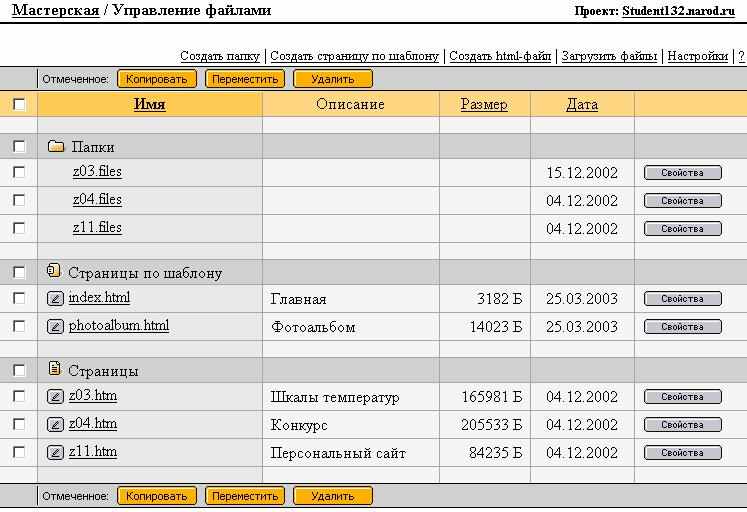Sort by the Имя column header
The height and width of the screenshot is (512, 747).
[150, 104]
